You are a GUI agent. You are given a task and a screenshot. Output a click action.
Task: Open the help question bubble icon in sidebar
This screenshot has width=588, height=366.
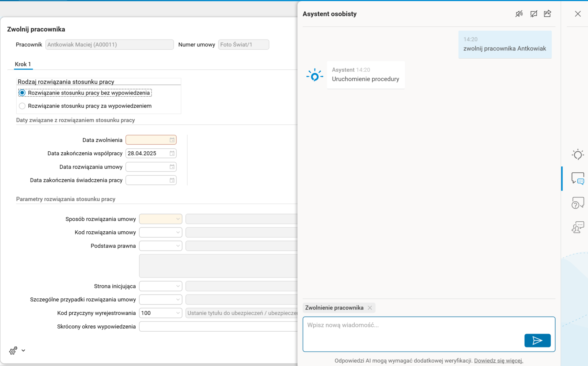[578, 203]
